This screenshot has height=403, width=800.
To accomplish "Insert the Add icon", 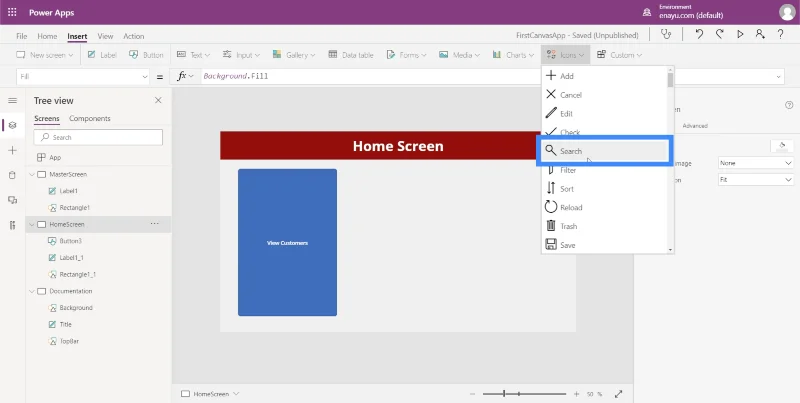I will (x=605, y=76).
